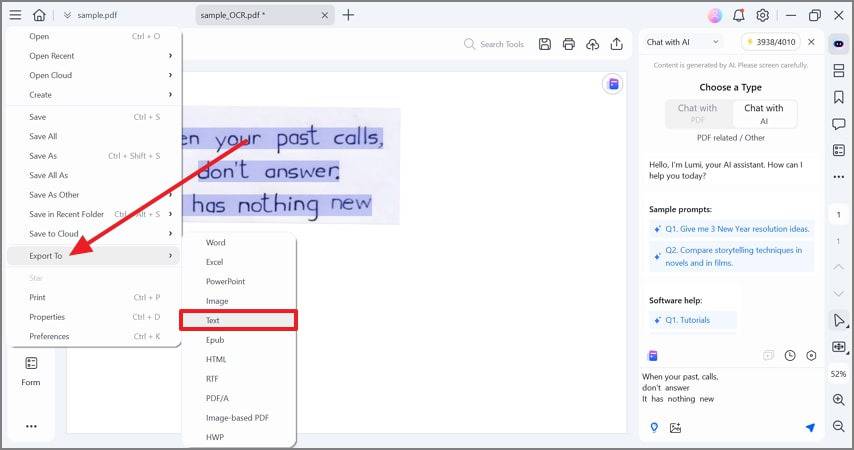
Task: Zoom in with magnifier plus icon
Action: pos(839,399)
